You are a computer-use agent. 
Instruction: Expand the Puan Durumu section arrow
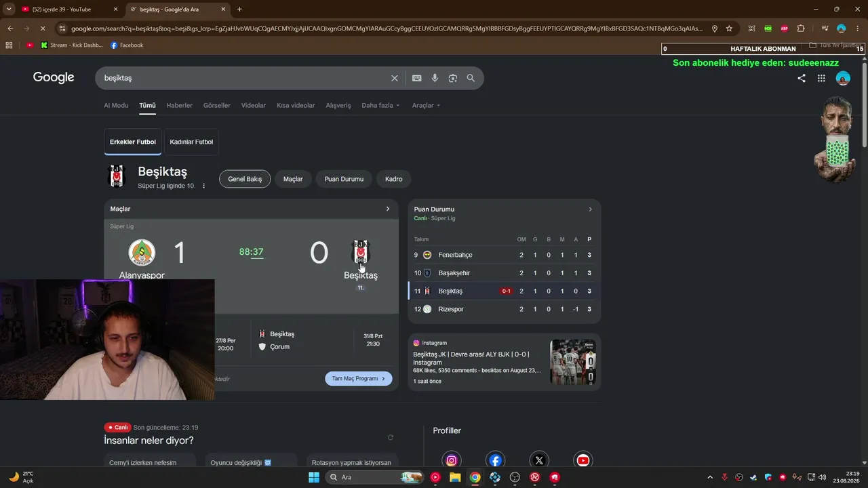pyautogui.click(x=590, y=209)
